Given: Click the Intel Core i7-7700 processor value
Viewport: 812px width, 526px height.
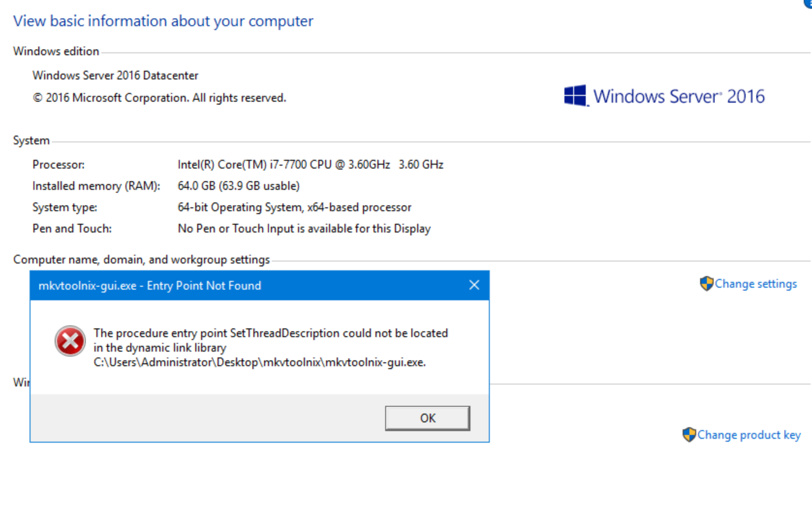Looking at the screenshot, I should [x=310, y=165].
